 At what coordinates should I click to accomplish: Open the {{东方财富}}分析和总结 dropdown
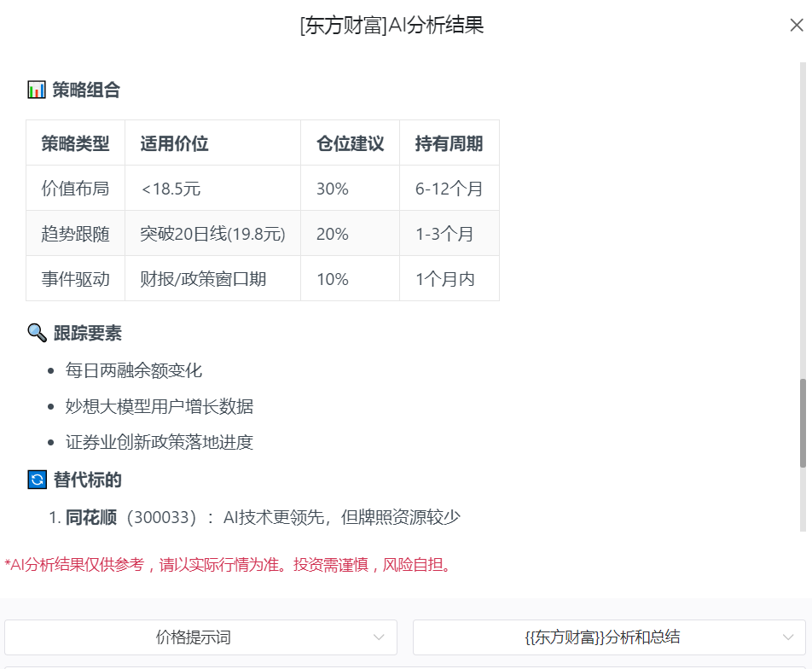[x=609, y=637]
